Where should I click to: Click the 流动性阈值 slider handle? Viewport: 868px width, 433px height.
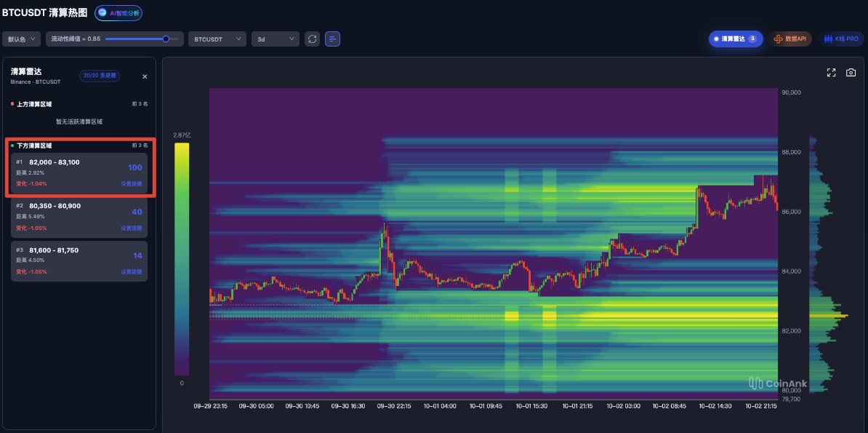(x=166, y=39)
